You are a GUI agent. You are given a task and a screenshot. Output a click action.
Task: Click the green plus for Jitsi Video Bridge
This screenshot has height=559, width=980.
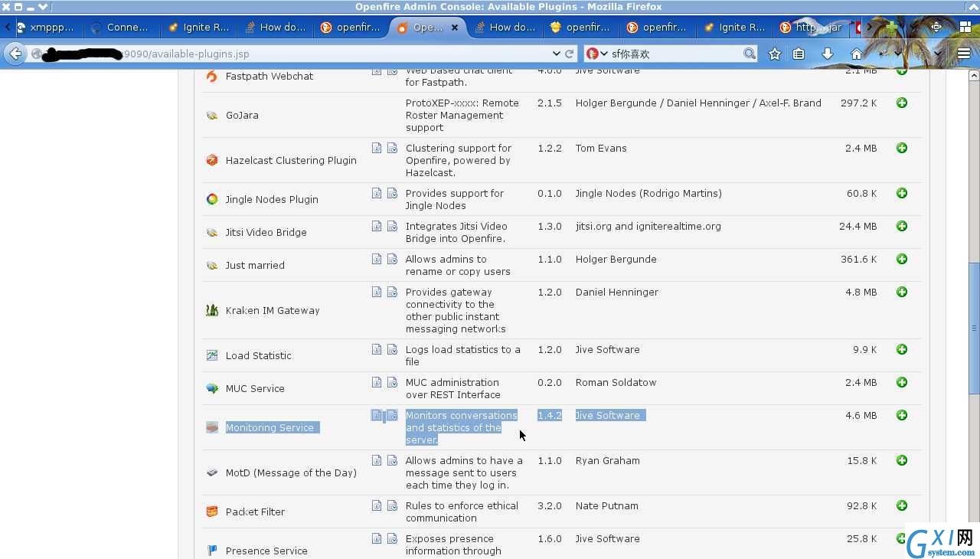pyautogui.click(x=902, y=226)
